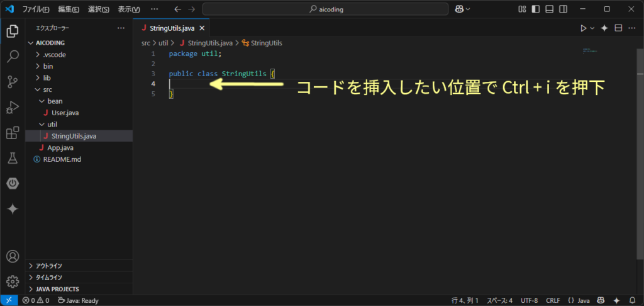Select the StringUtils.java editor tab
The height and width of the screenshot is (306, 644).
(x=172, y=28)
